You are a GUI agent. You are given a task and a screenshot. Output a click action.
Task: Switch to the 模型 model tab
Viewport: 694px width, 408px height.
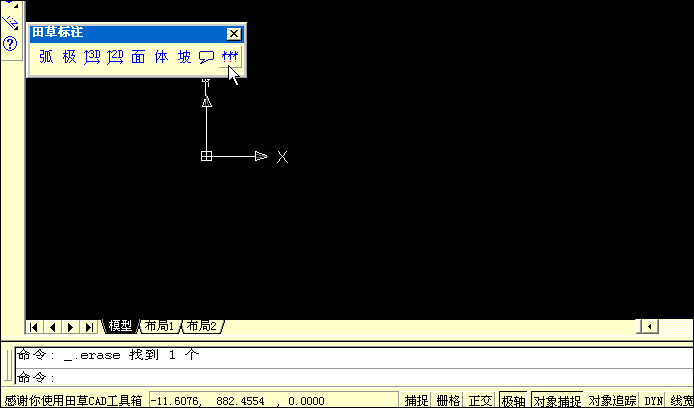coord(120,327)
